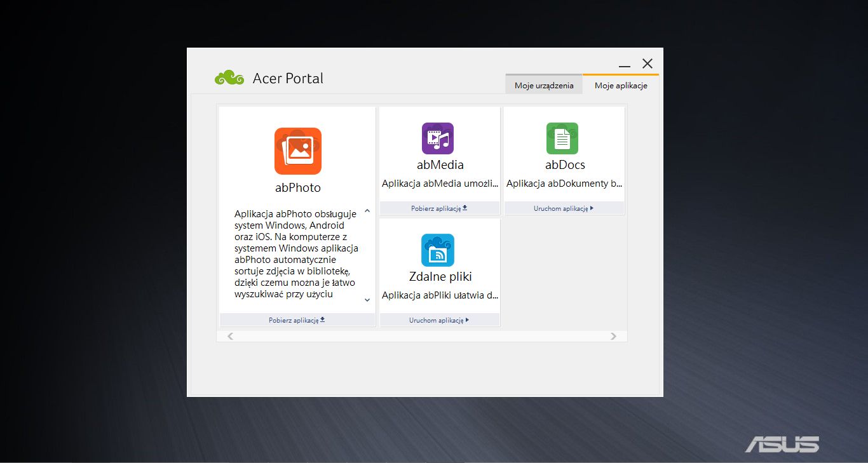Switch to the Moje urządzenia tab

pyautogui.click(x=544, y=85)
